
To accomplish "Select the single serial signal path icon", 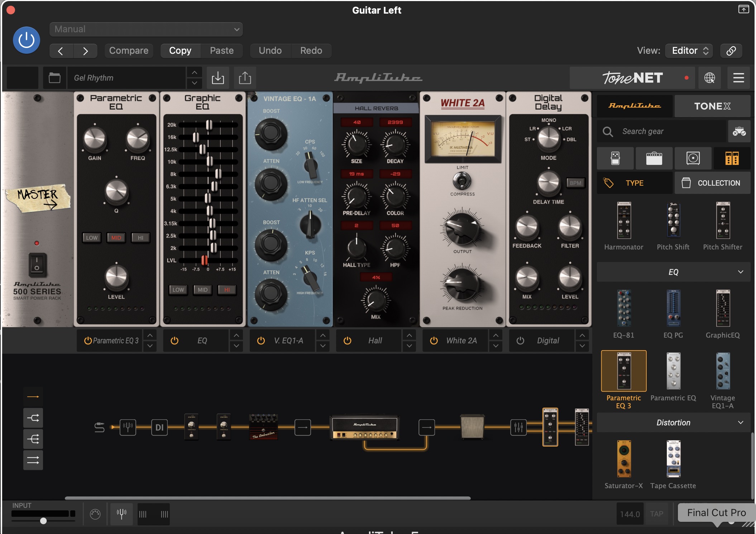I will (33, 397).
